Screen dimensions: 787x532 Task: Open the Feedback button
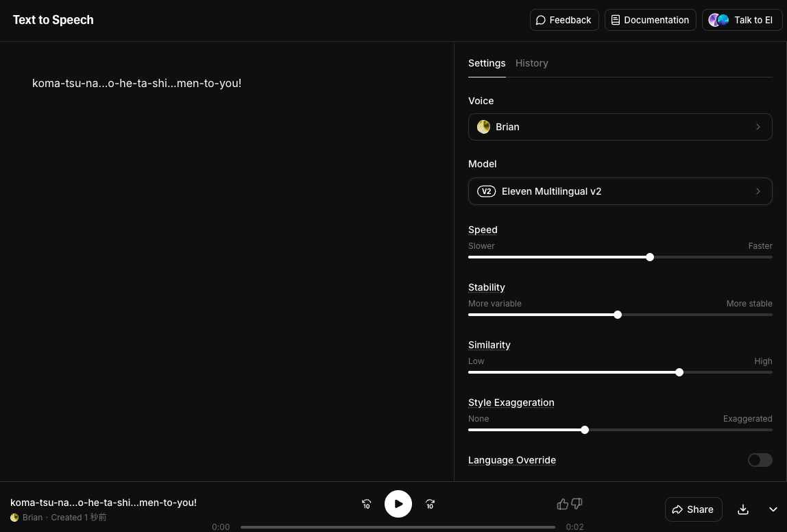click(564, 20)
